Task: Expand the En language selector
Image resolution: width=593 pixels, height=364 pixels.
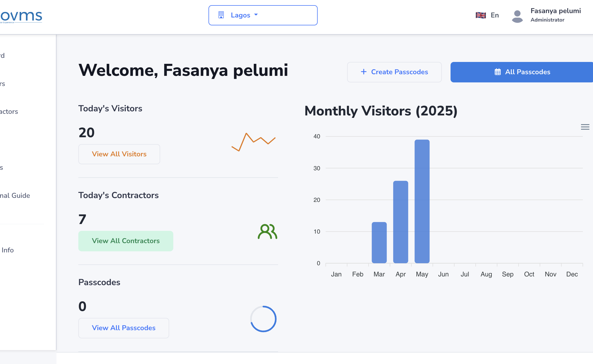Action: [x=487, y=15]
